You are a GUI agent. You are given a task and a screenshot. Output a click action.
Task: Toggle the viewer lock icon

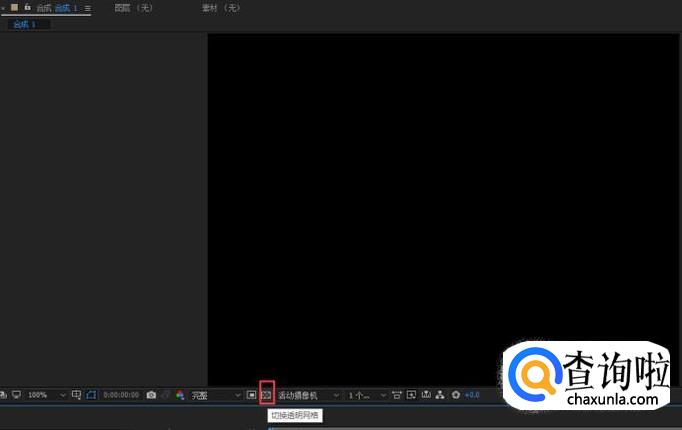(x=27, y=7)
